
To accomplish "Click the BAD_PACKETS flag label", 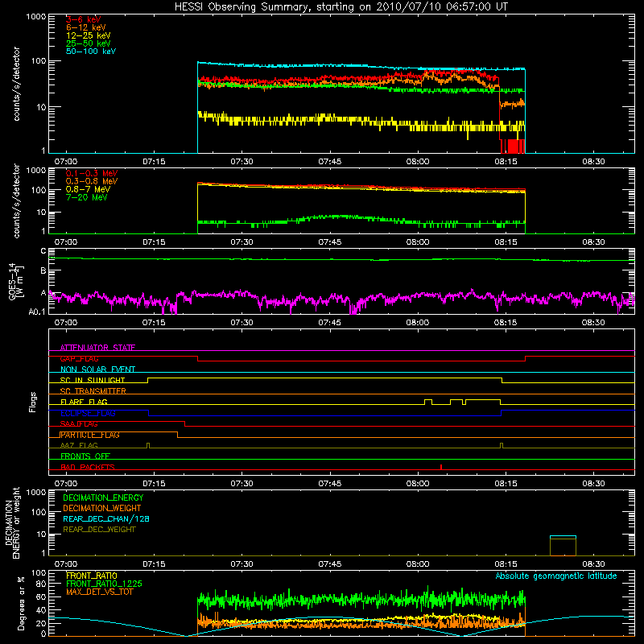I will [88, 467].
